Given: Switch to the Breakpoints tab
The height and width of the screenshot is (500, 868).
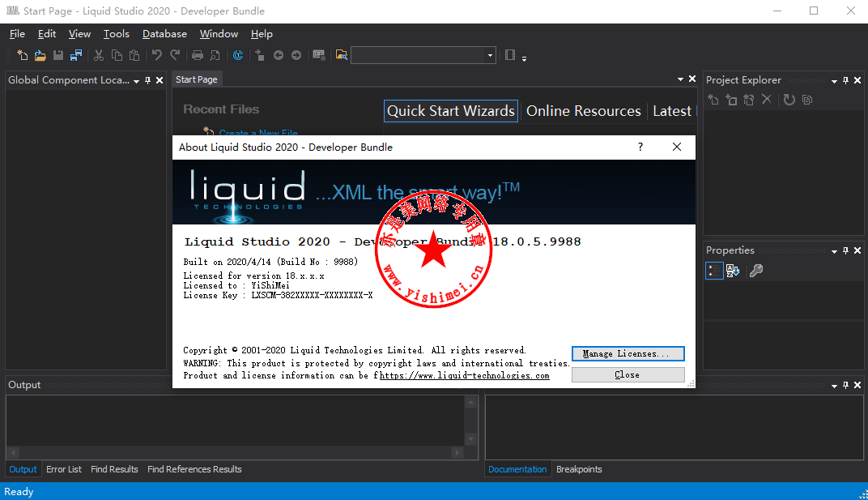Looking at the screenshot, I should click(579, 469).
